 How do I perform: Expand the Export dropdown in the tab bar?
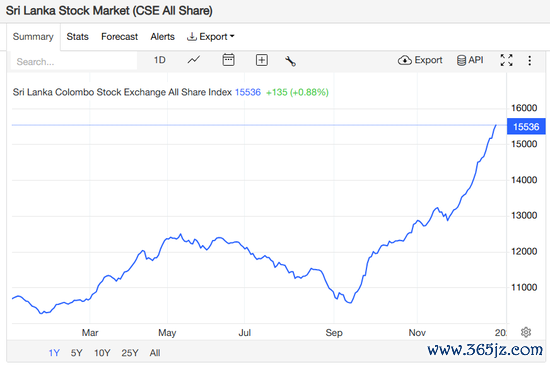pos(210,36)
